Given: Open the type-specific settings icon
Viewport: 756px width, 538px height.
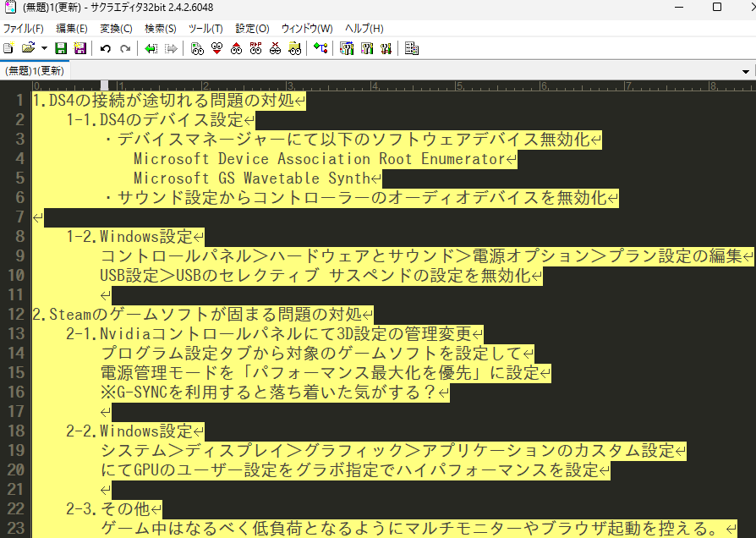Looking at the screenshot, I should 366,48.
